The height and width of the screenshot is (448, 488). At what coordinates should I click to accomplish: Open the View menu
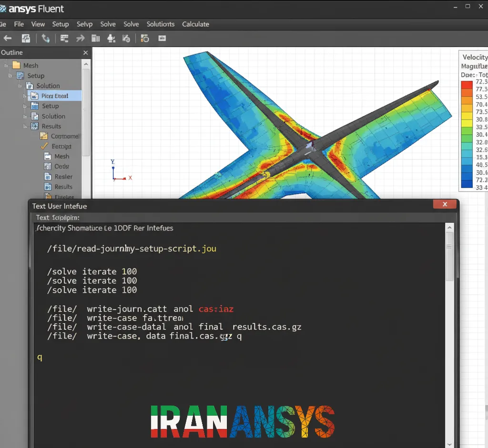pyautogui.click(x=38, y=24)
